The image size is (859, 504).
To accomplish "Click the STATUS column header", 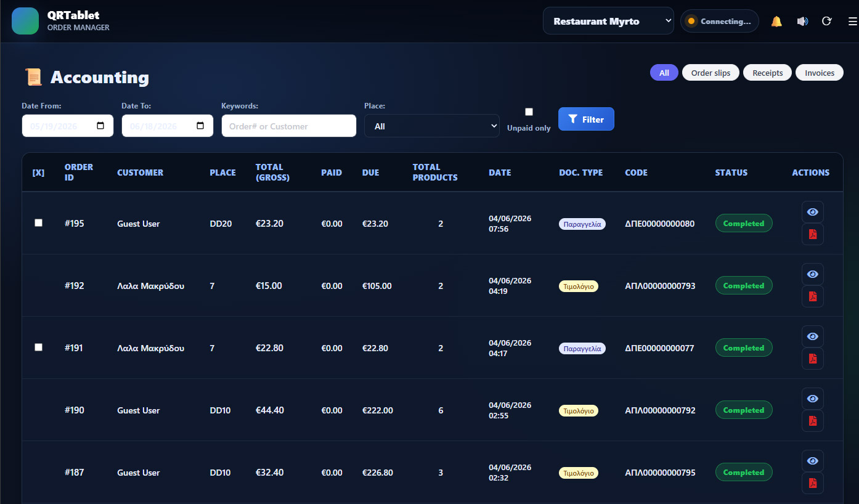I will point(731,173).
